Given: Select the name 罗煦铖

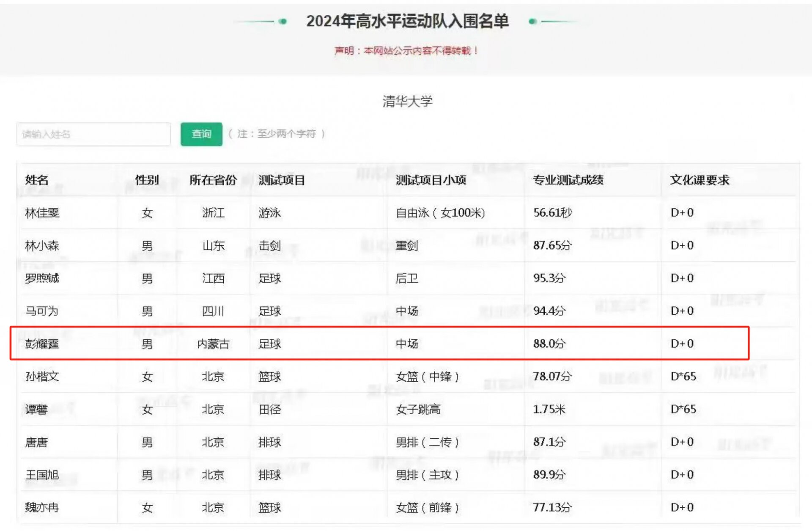Looking at the screenshot, I should (x=42, y=278).
